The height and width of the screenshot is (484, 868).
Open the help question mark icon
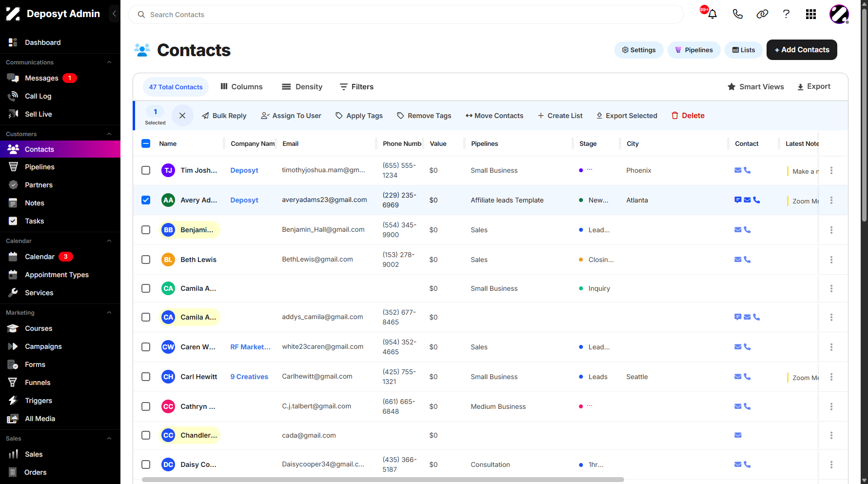pyautogui.click(x=786, y=14)
